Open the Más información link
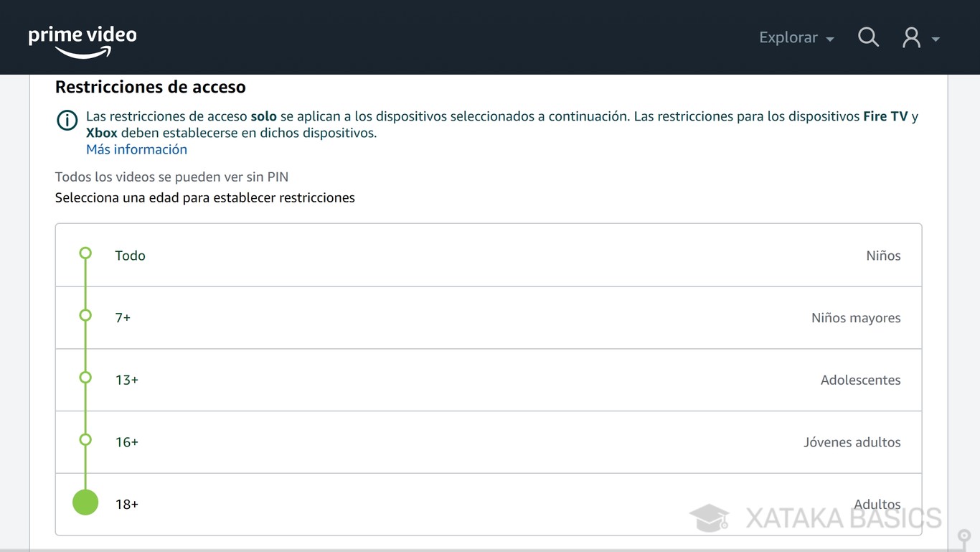This screenshot has height=552, width=980. pos(136,149)
